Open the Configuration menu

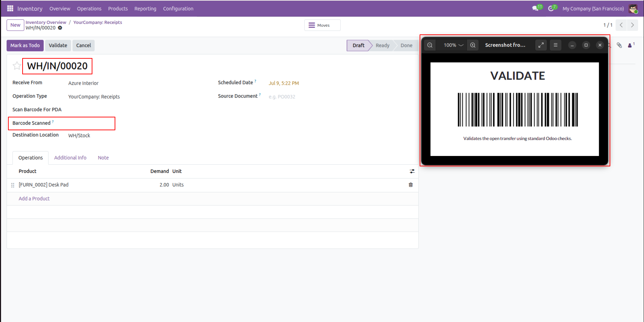click(178, 9)
